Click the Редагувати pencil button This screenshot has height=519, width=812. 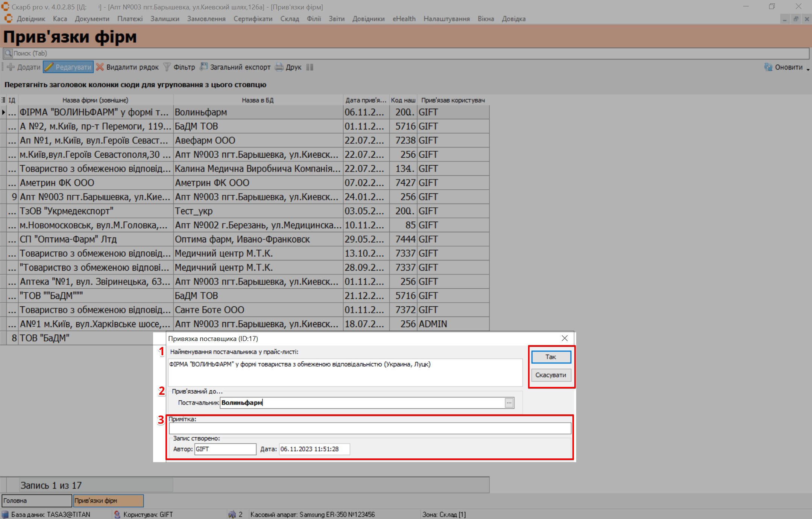(68, 67)
